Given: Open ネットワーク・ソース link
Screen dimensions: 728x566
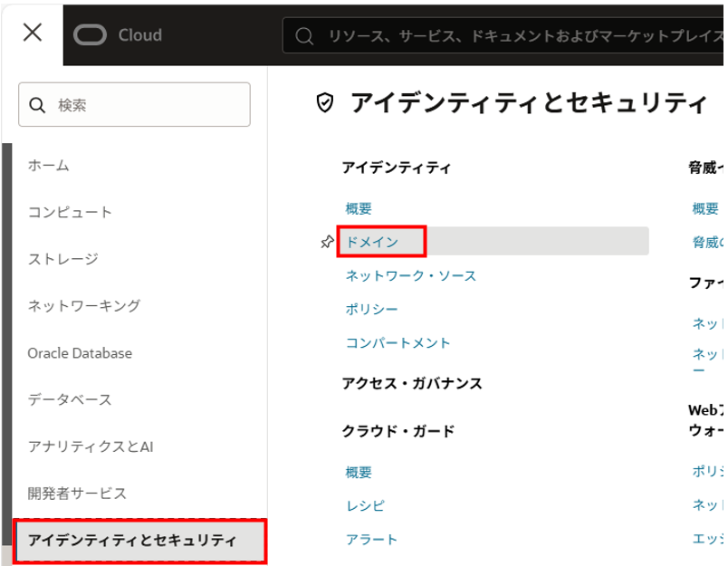Looking at the screenshot, I should click(x=410, y=275).
